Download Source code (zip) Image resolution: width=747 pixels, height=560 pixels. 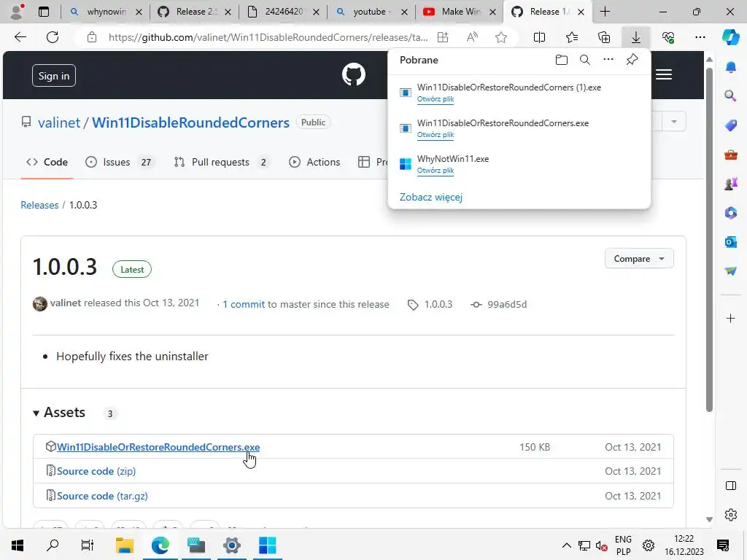click(x=96, y=471)
